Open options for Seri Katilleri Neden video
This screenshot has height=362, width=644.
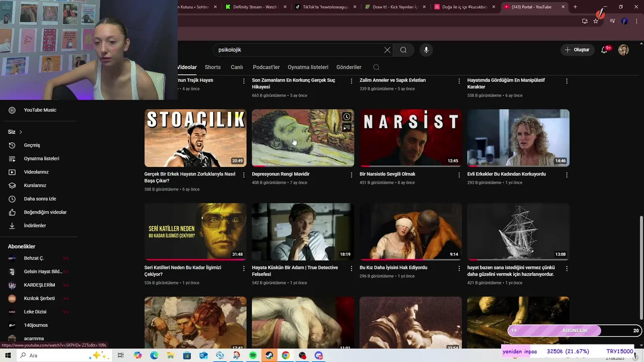244,268
